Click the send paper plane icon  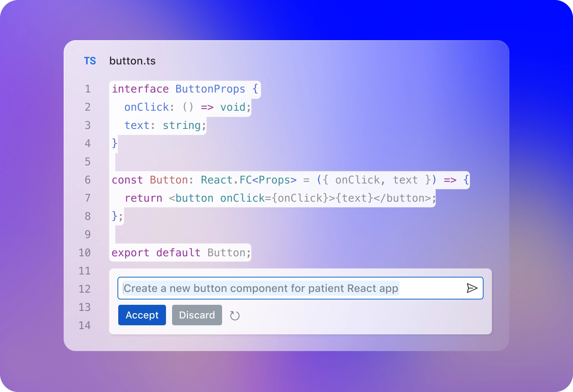point(472,288)
